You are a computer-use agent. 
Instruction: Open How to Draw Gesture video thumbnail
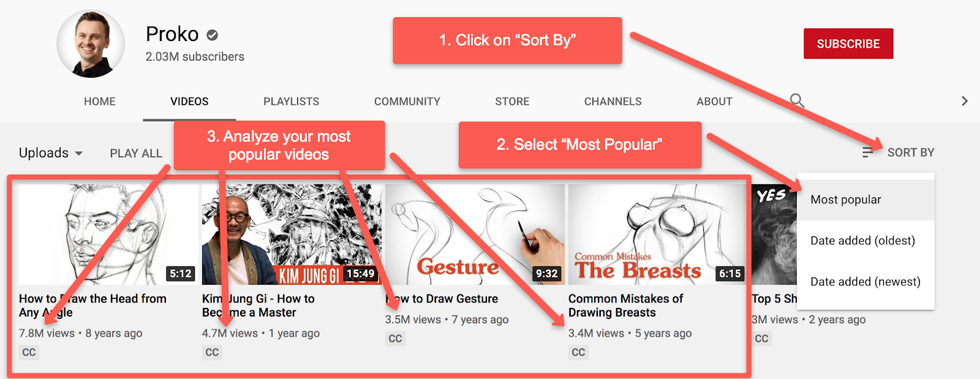coord(475,235)
